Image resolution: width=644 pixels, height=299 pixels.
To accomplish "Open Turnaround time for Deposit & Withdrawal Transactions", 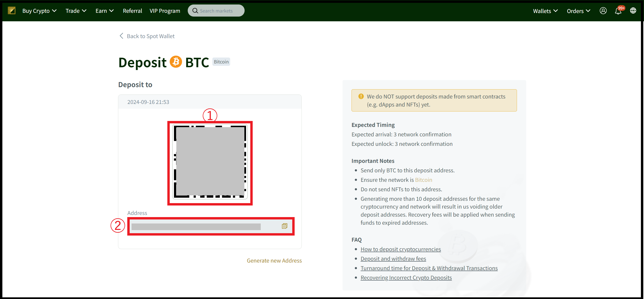I will pos(429,268).
